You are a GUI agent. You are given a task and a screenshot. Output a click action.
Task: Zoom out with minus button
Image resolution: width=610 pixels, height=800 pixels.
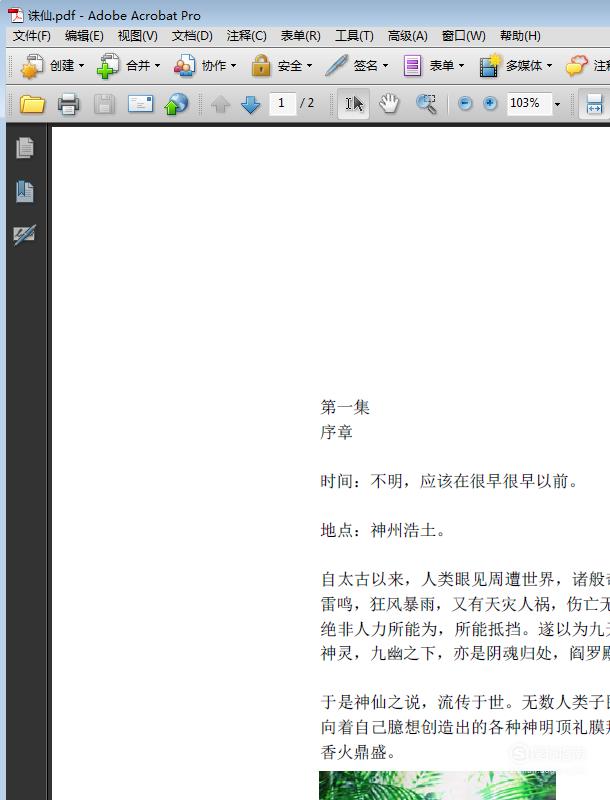465,104
